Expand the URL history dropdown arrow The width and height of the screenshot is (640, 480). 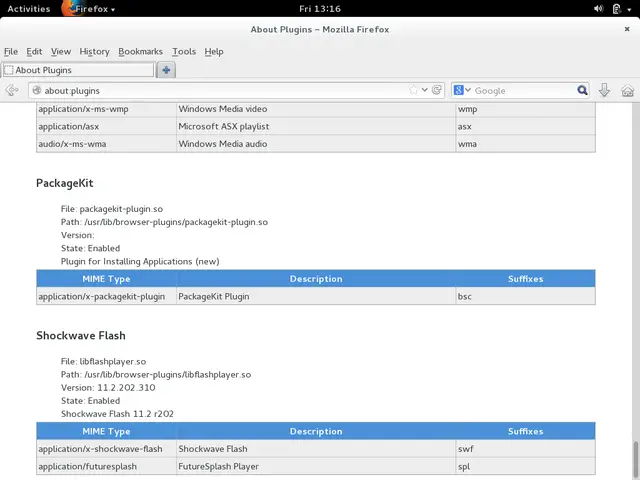424,90
